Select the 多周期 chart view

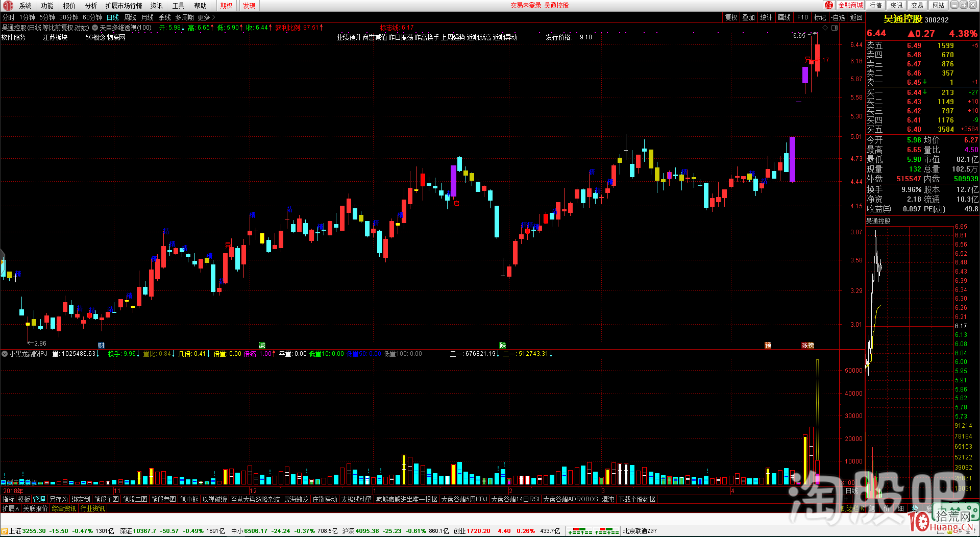(185, 17)
